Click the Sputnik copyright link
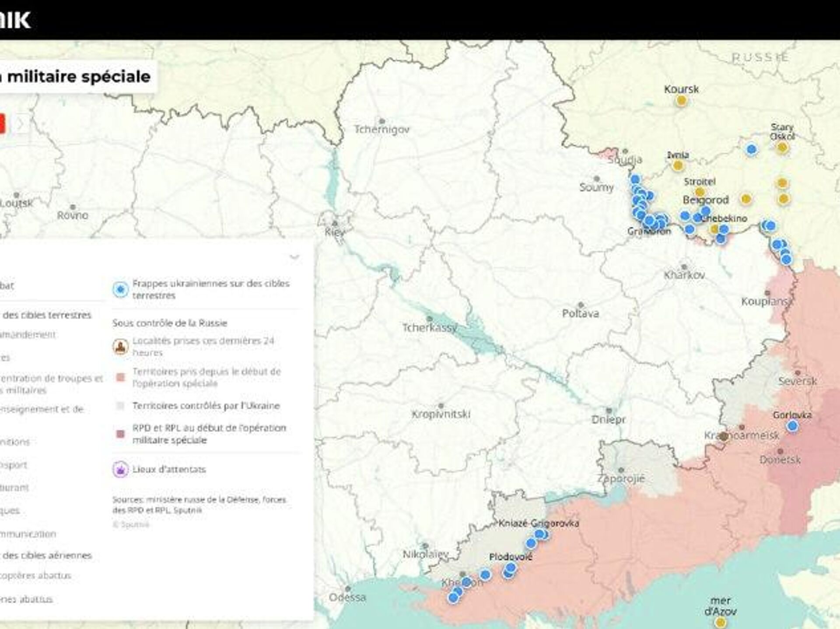 click(131, 524)
